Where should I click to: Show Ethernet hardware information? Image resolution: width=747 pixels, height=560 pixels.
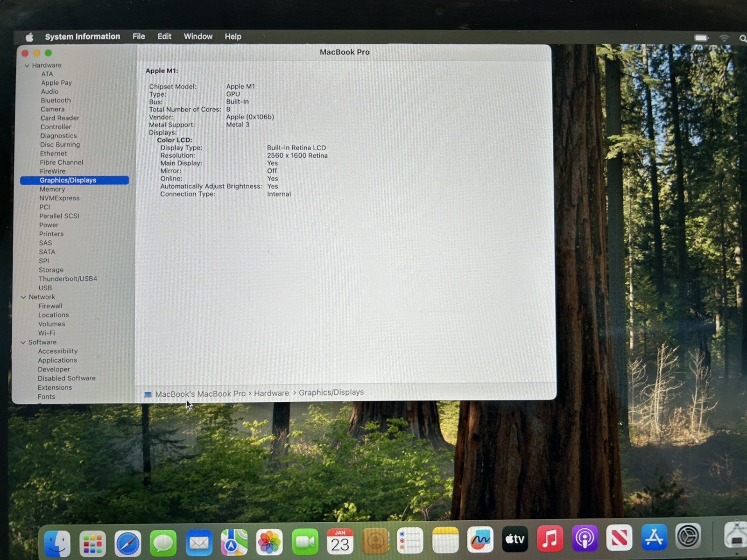pyautogui.click(x=53, y=154)
